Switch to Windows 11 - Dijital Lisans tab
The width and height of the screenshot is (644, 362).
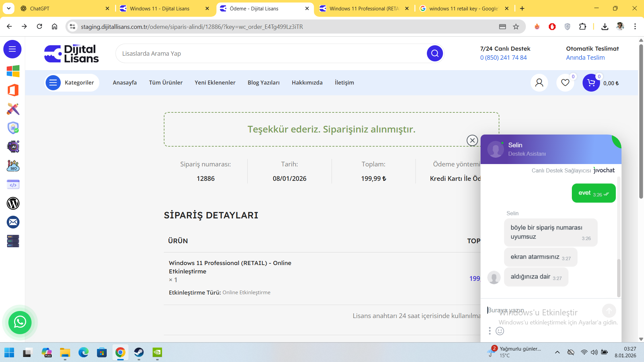point(165,8)
